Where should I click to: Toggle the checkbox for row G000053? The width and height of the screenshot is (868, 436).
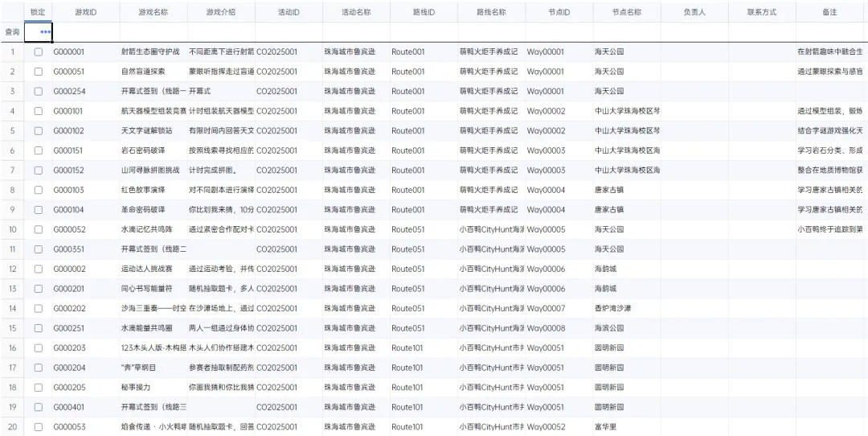[38, 426]
